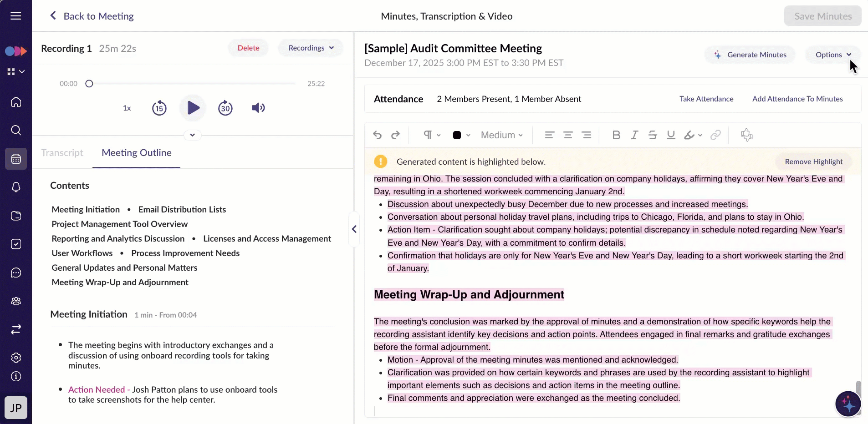Rewind the recording 15 seconds
868x424 pixels.
[159, 108]
